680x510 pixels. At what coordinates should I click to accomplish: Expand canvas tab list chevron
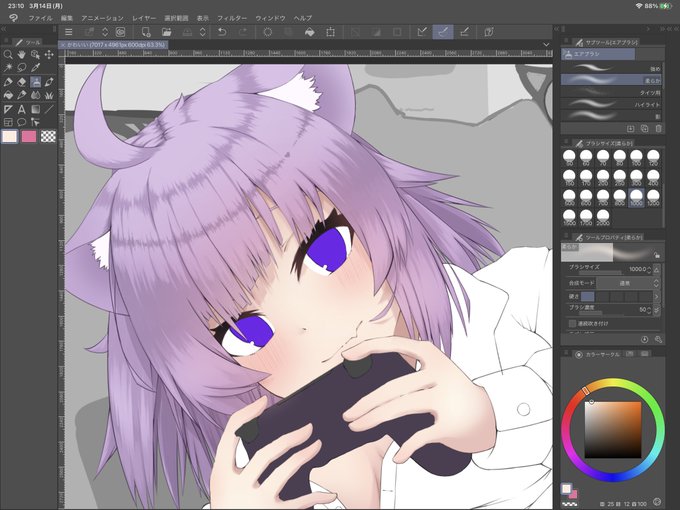tap(546, 45)
